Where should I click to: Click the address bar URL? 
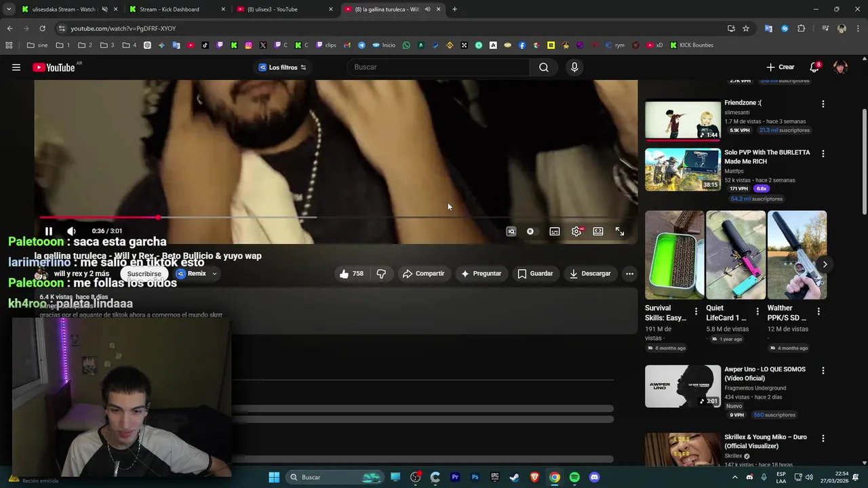[x=123, y=28]
